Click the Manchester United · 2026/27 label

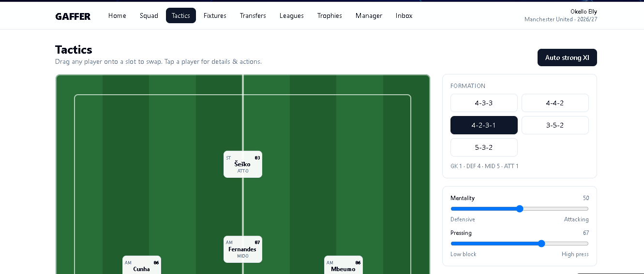pos(561,19)
